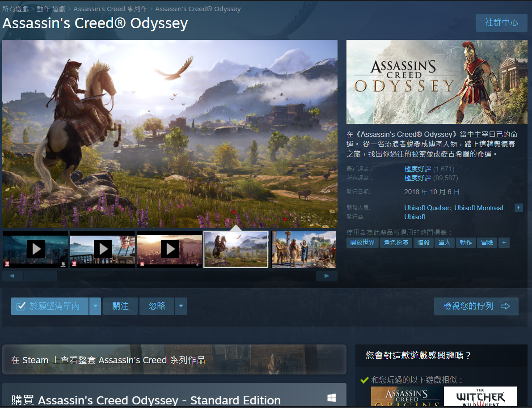Click the thumbnail strip scrollbar handle
532x408 pixels.
[40, 276]
